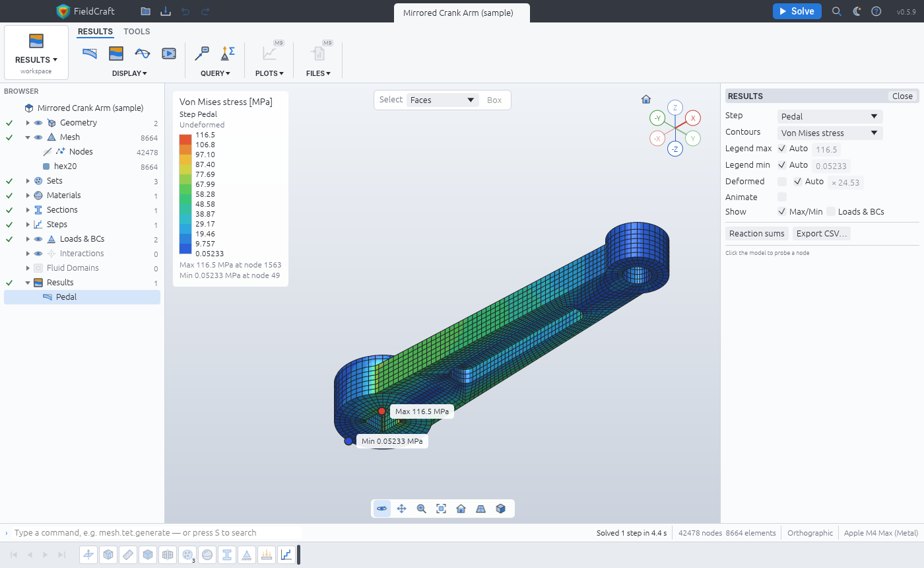Screen dimensions: 924x568
Task: Focus the command input field
Action: coord(158,533)
